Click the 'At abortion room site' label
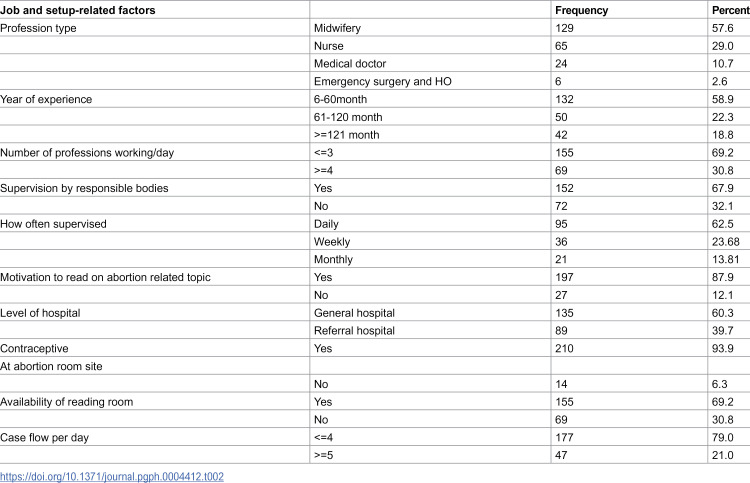 tap(51, 366)
